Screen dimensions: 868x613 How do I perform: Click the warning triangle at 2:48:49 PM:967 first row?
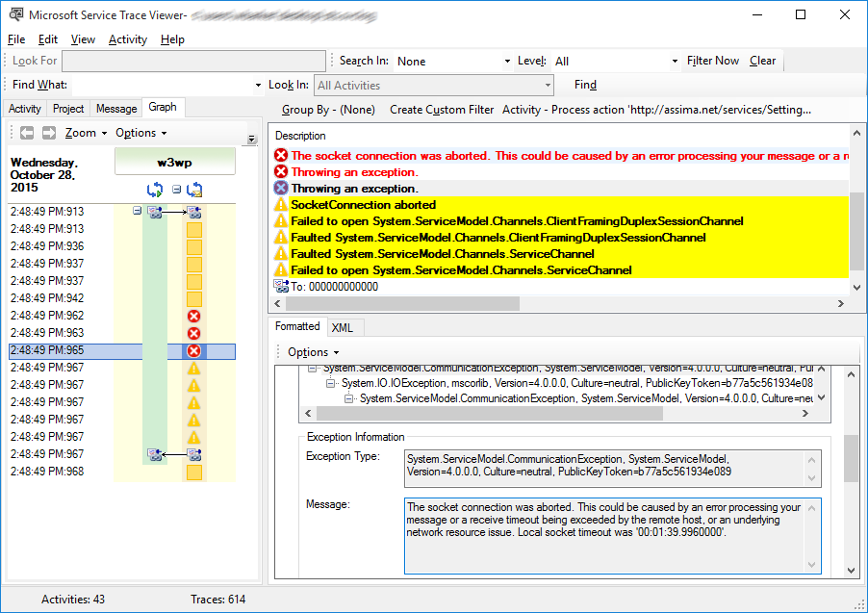point(193,369)
